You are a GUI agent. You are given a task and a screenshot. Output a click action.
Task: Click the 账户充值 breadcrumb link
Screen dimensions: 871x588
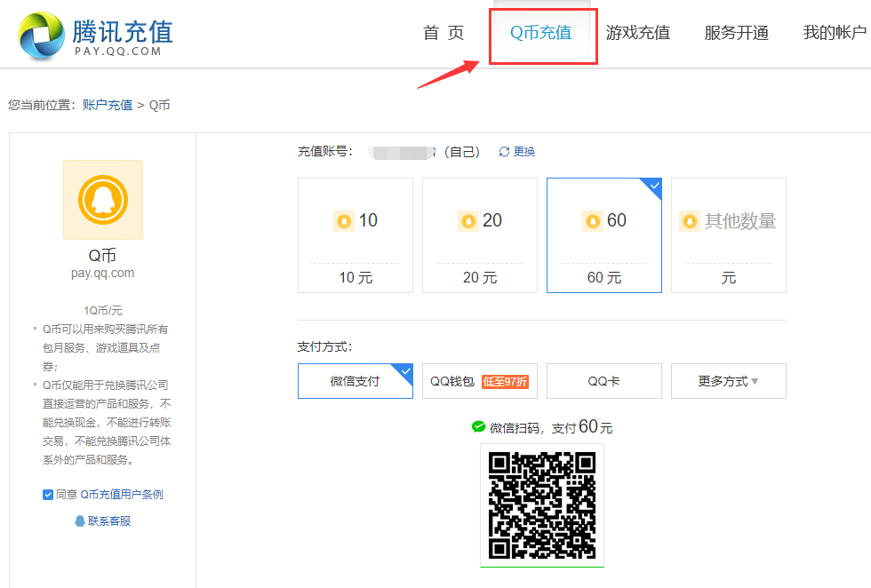coord(108,105)
